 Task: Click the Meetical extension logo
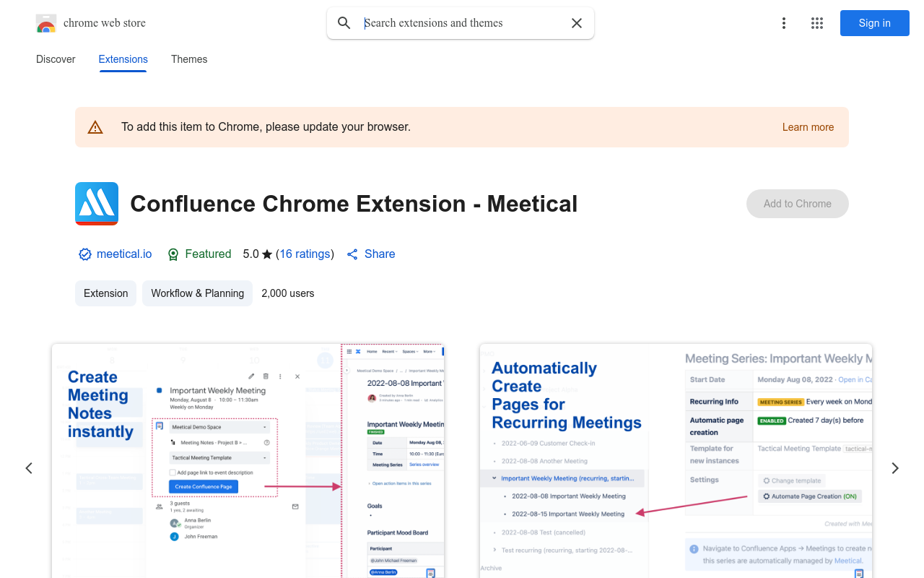click(97, 204)
